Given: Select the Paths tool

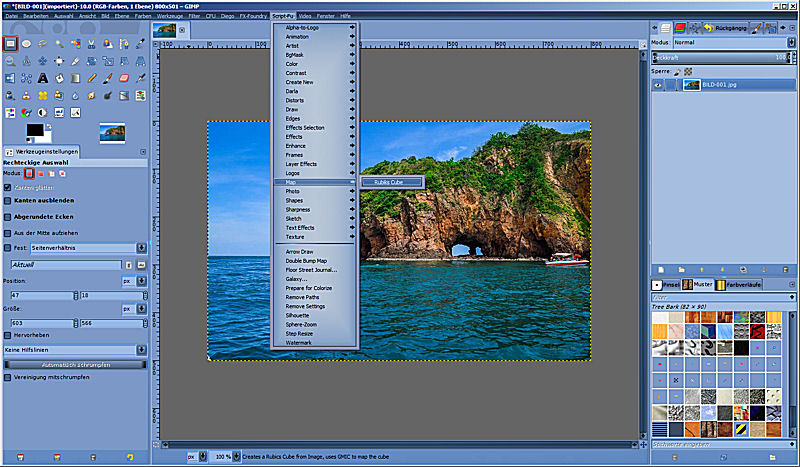Looking at the screenshot, I should point(124,44).
